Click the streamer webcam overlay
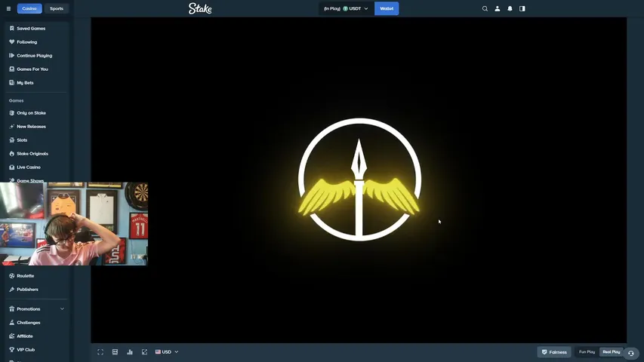Viewport: 644px width, 362px height. [74, 224]
